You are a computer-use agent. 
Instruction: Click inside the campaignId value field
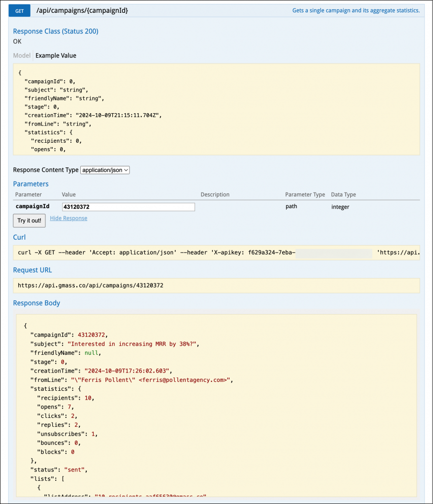128,207
